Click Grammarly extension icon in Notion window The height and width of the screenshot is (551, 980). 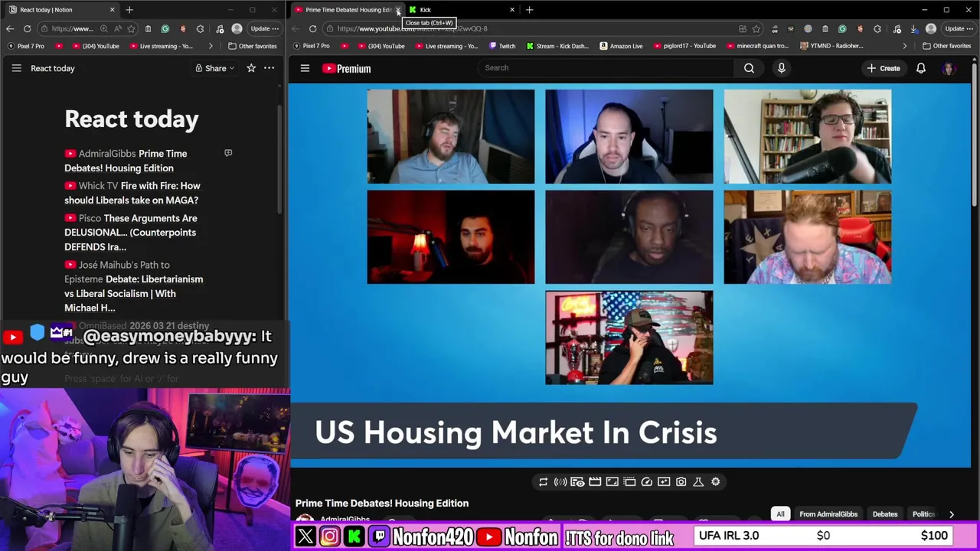[x=165, y=28]
